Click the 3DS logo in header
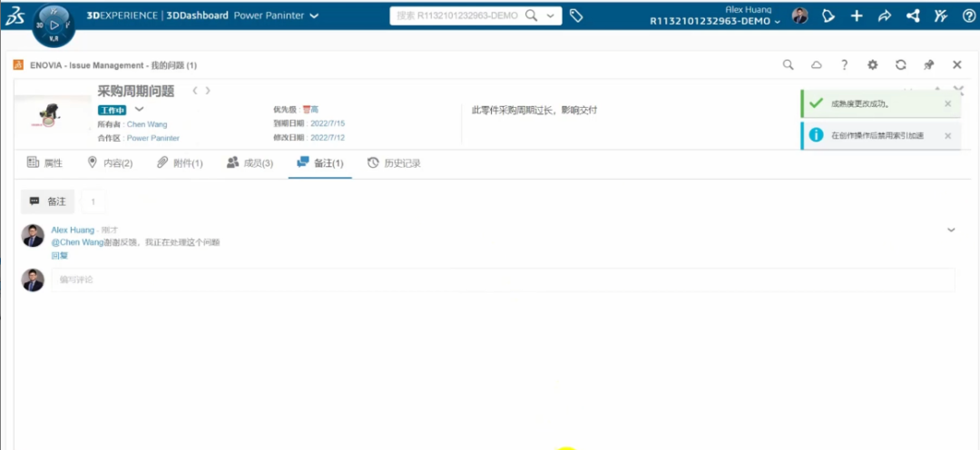980x450 pixels. point(15,15)
